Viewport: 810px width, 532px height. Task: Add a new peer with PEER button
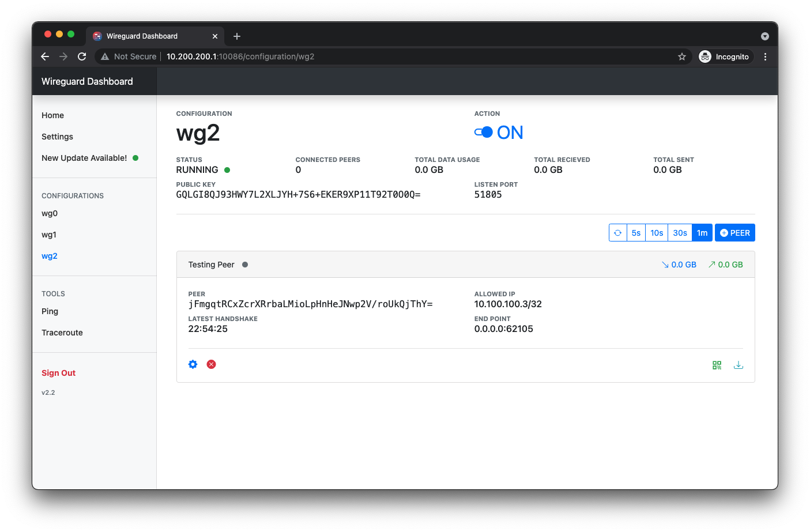click(x=735, y=233)
